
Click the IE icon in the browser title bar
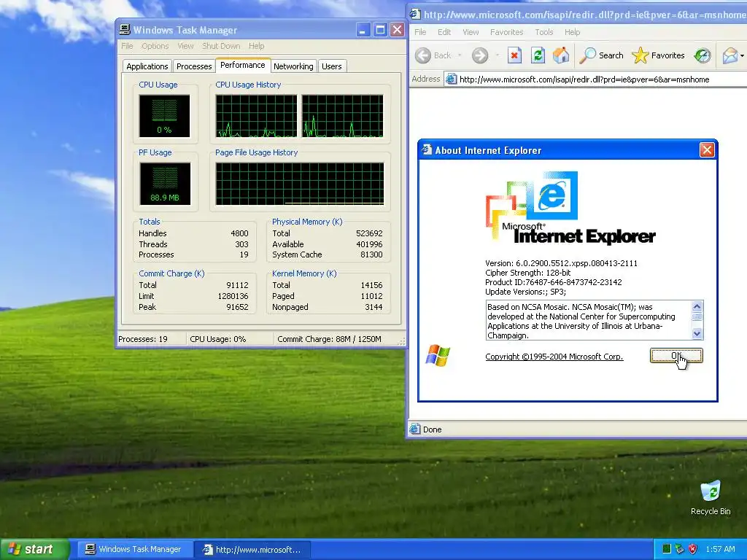coord(415,15)
